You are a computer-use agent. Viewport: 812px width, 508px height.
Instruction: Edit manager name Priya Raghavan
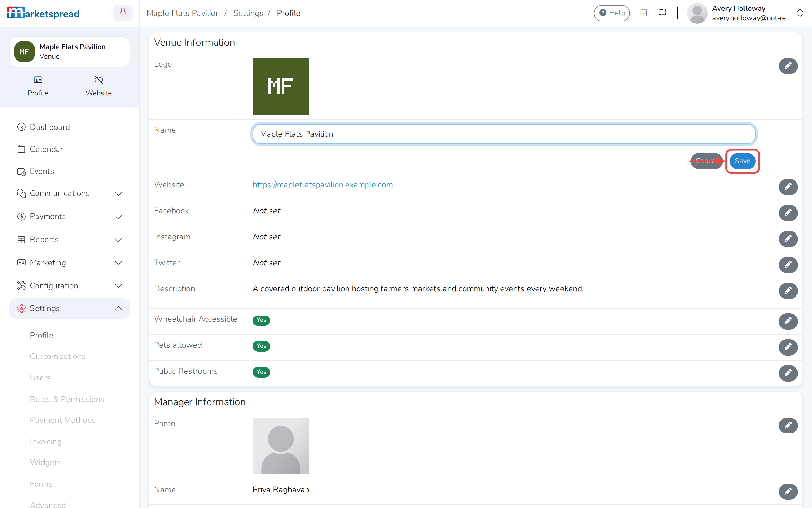788,492
